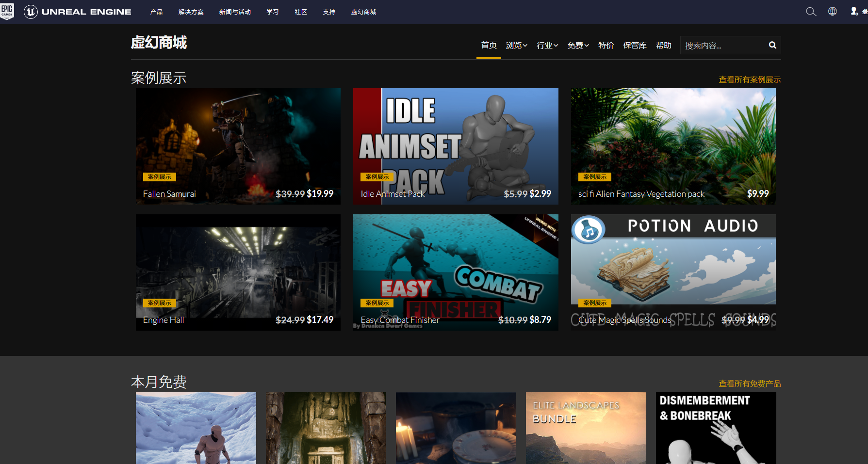Open the top bar search magnifier icon
868x464 pixels.
click(x=811, y=12)
